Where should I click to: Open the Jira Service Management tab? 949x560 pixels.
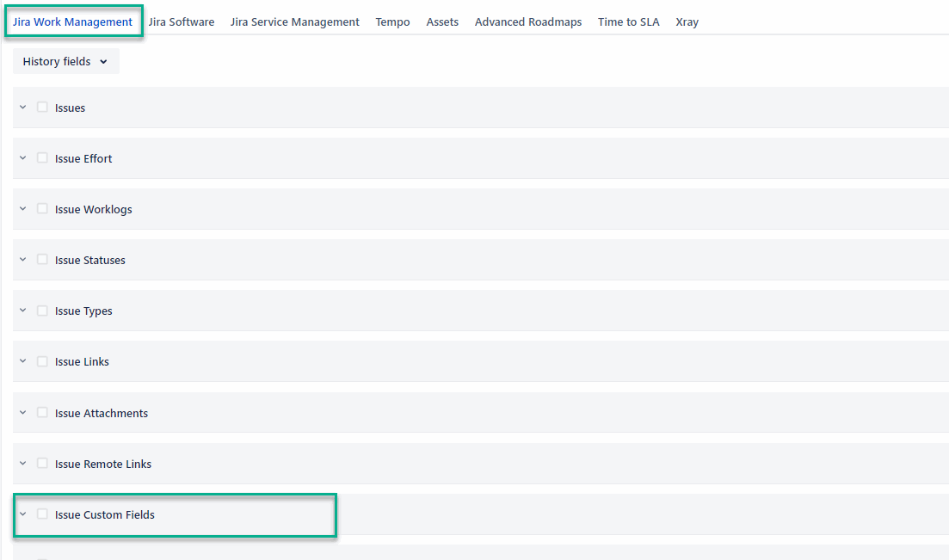pos(294,22)
